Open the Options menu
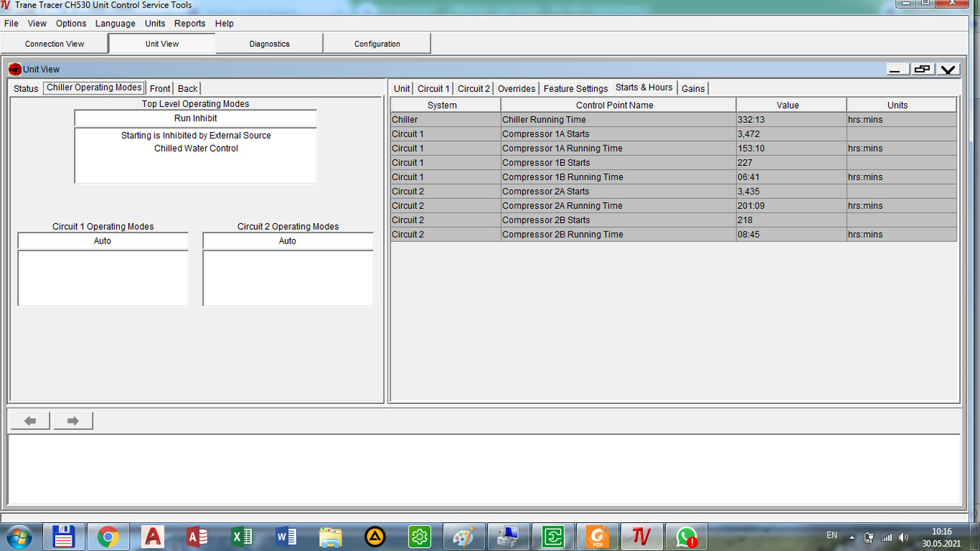This screenshot has width=980, height=551. coord(71,23)
